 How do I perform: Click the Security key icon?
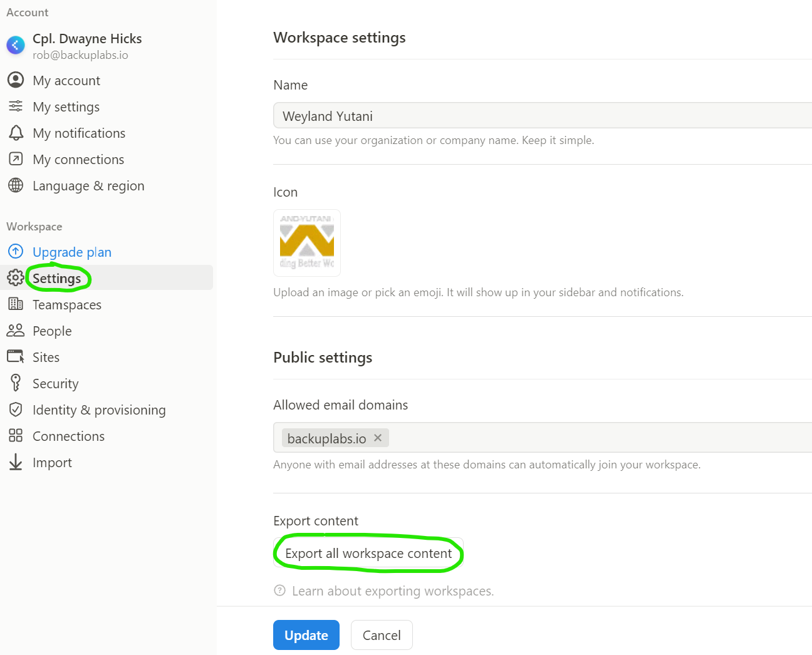pos(16,383)
